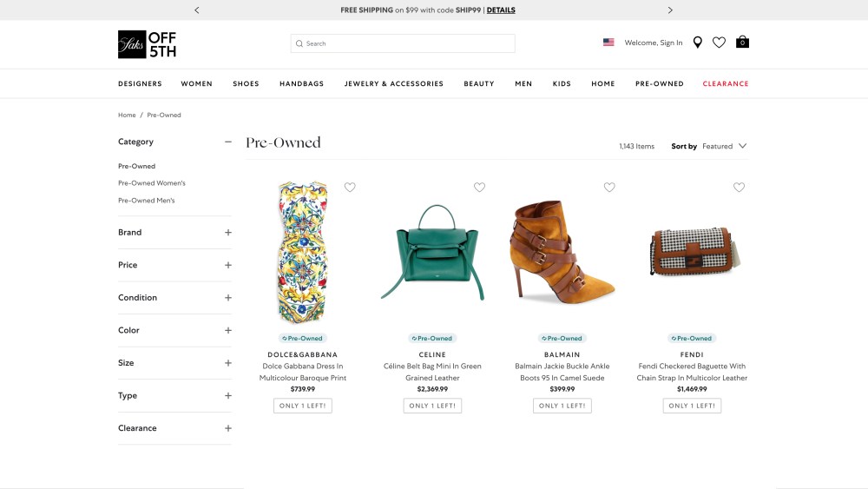868x489 pixels.
Task: Select Pre-Owned Women's category
Action: pos(152,183)
